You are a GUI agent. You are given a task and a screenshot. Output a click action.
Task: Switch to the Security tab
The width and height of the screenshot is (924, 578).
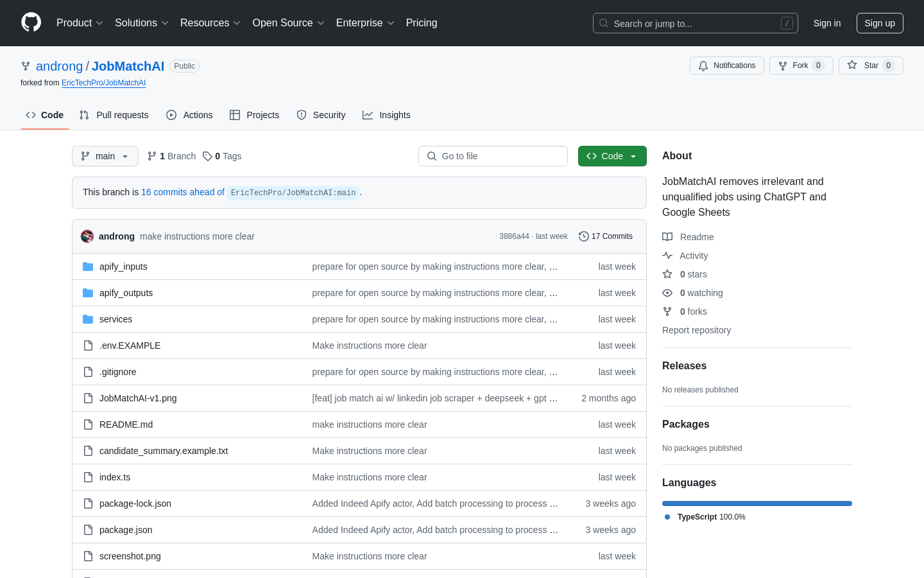[321, 115]
